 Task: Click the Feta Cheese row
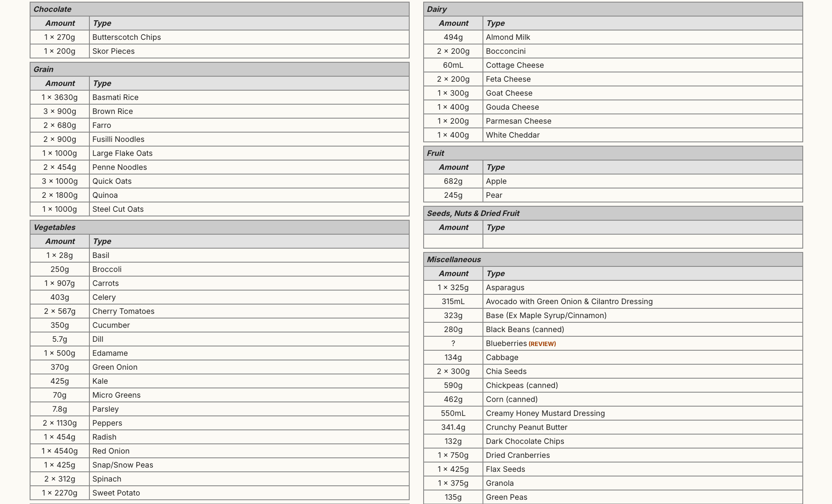tap(613, 79)
